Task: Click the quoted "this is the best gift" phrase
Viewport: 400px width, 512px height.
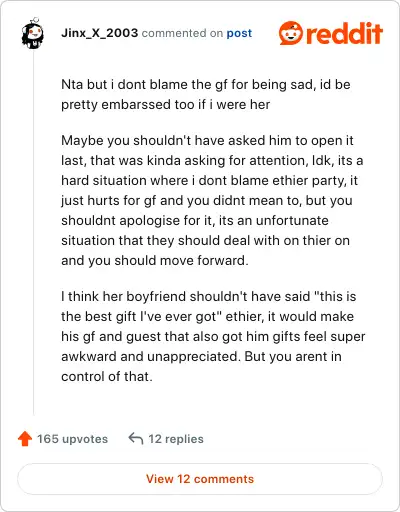Action: point(209,306)
